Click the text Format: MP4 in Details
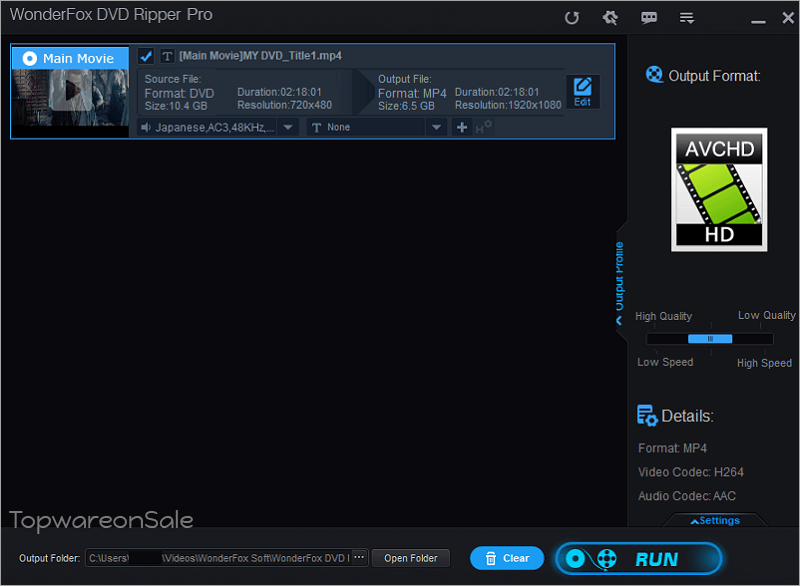The image size is (800, 586). point(672,448)
